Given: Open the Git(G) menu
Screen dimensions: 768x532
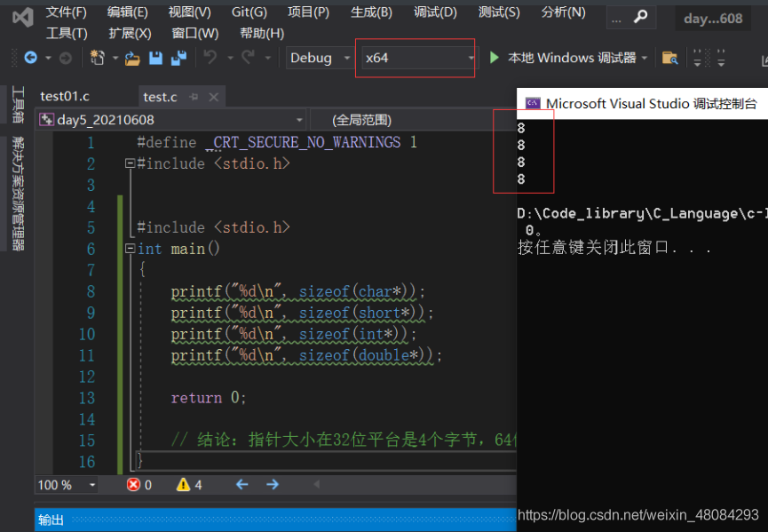Looking at the screenshot, I should coord(249,12).
